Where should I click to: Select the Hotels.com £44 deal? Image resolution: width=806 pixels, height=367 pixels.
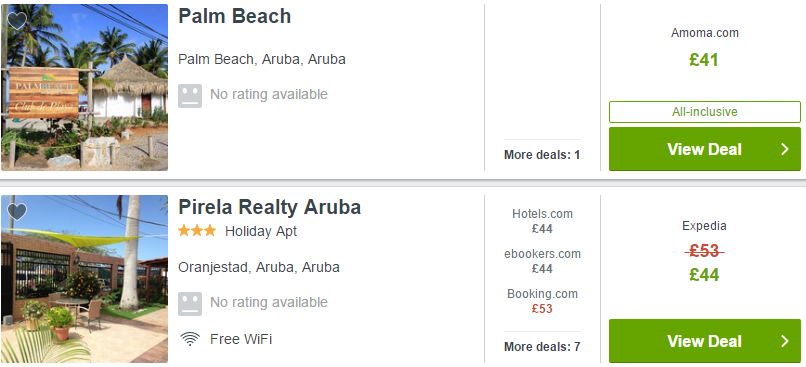coord(542,221)
